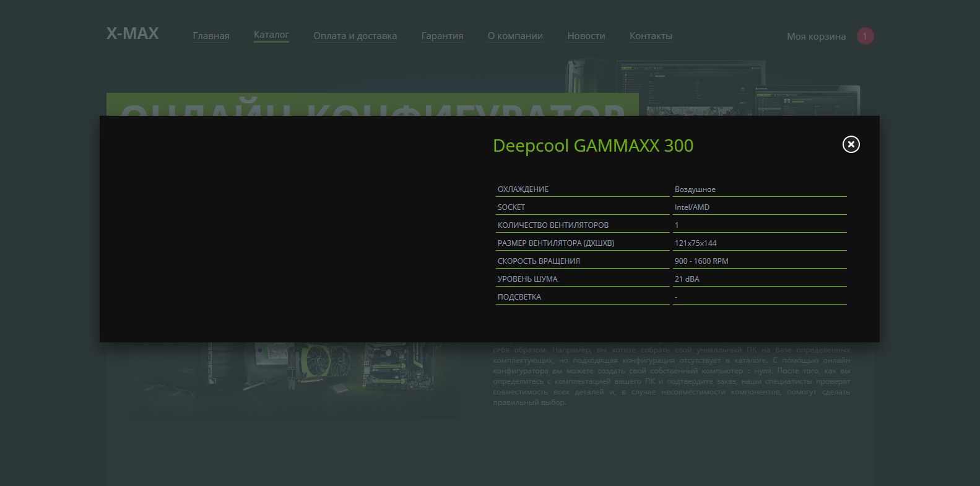Click the ПОДСВЕТКА spec label

point(519,297)
